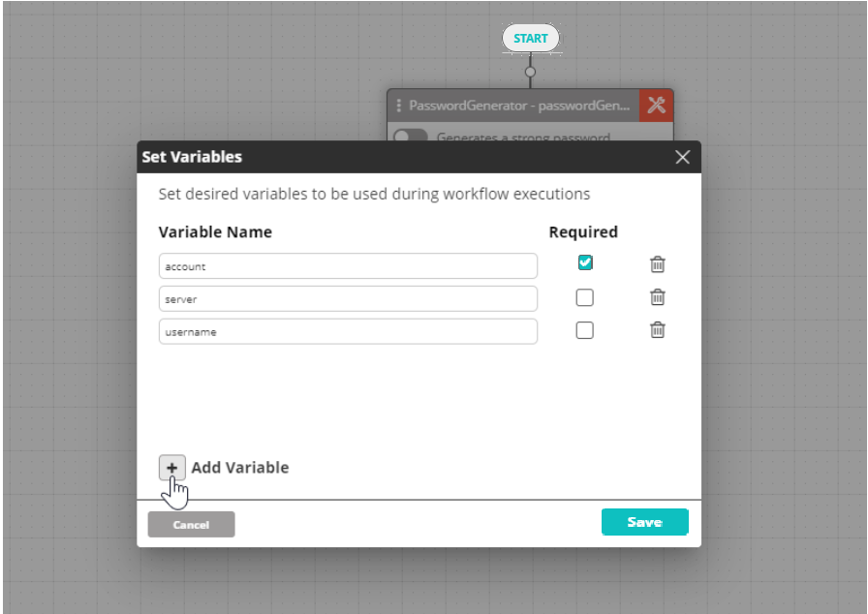The image size is (868, 614).
Task: Click 'Set desired variables' description text
Action: [374, 194]
